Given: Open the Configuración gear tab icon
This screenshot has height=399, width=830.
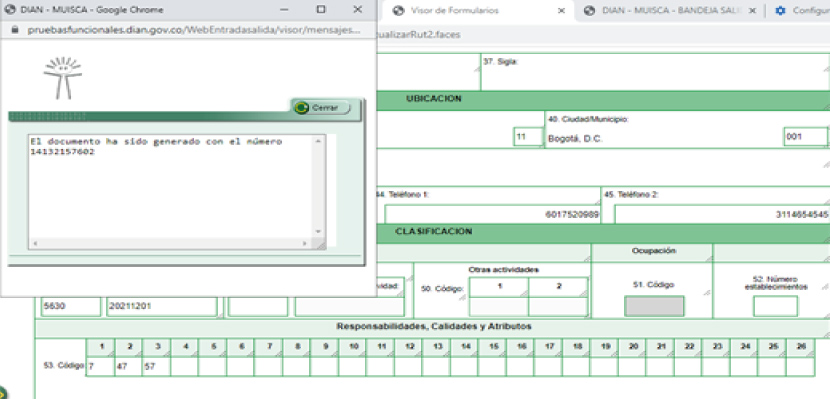Looking at the screenshot, I should pos(780,11).
